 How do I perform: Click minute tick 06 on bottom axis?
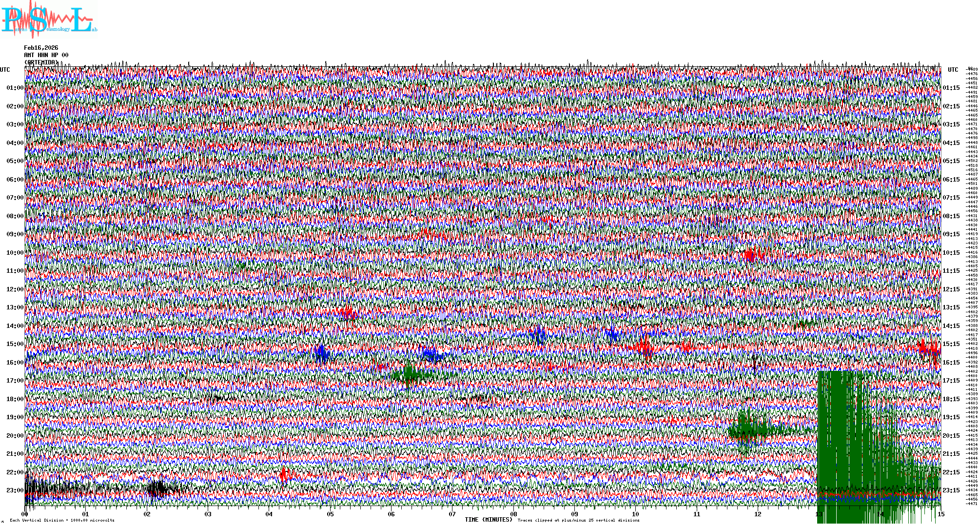click(x=391, y=514)
